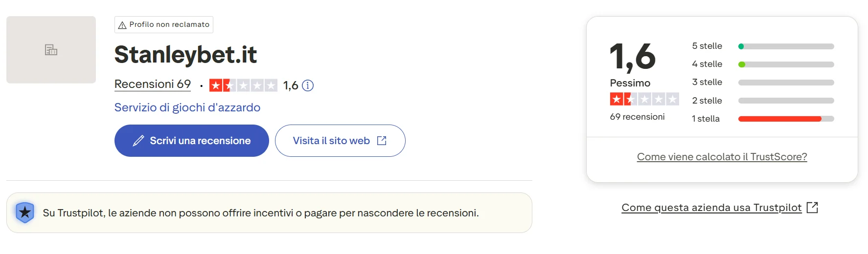The width and height of the screenshot is (868, 254).
Task: Click the external link icon beside Visita il sito web
Action: (382, 141)
